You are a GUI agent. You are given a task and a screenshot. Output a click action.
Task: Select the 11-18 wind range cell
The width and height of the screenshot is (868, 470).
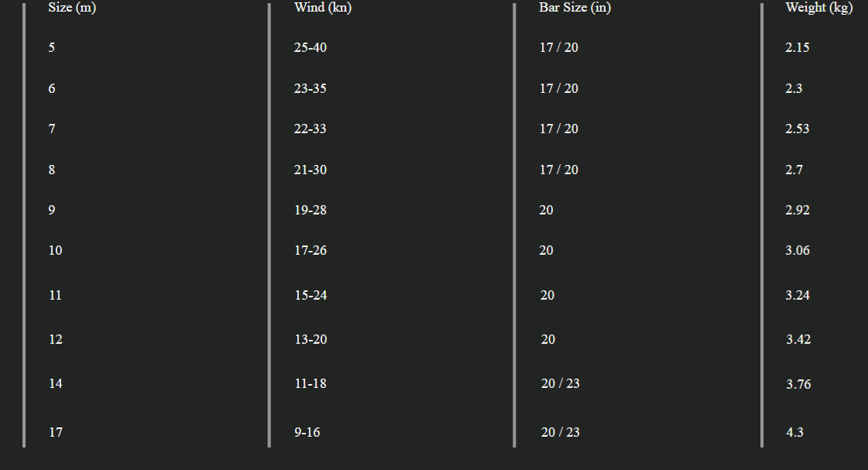[x=310, y=383]
